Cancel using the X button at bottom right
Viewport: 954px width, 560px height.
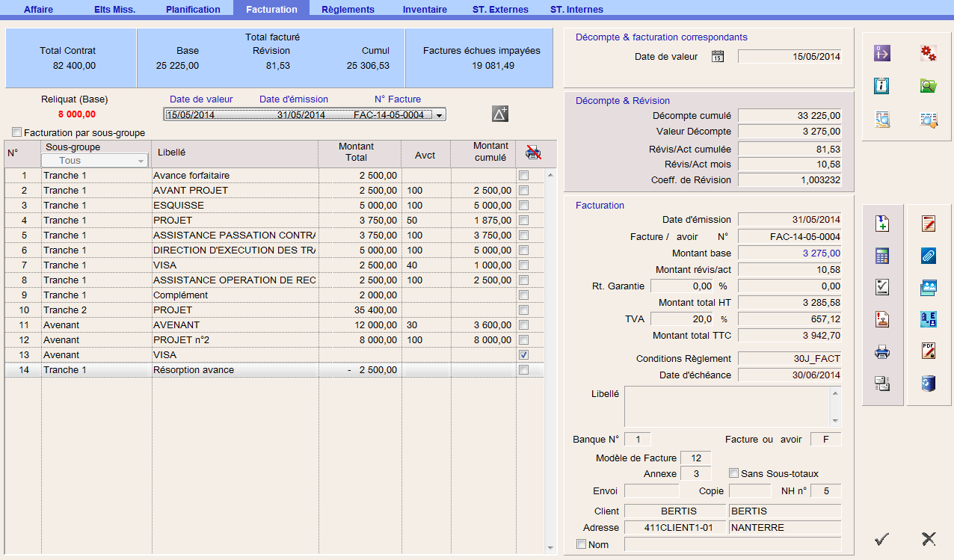tap(929, 538)
